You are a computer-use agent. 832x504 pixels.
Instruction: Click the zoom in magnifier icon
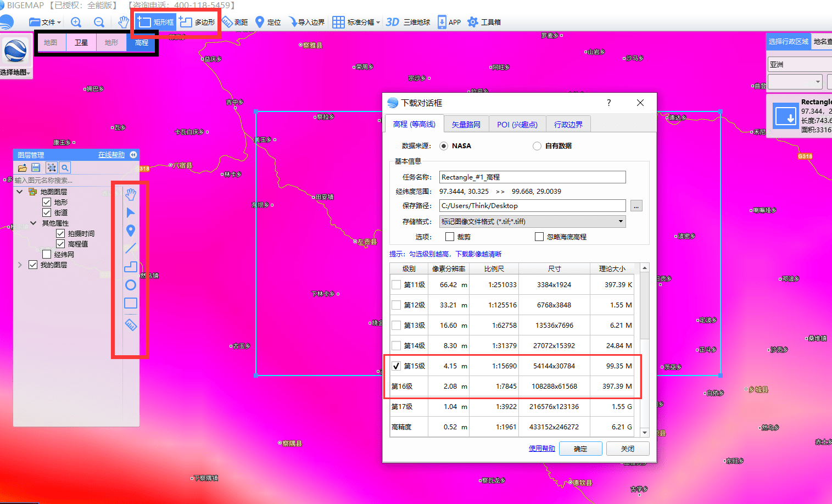click(x=76, y=22)
